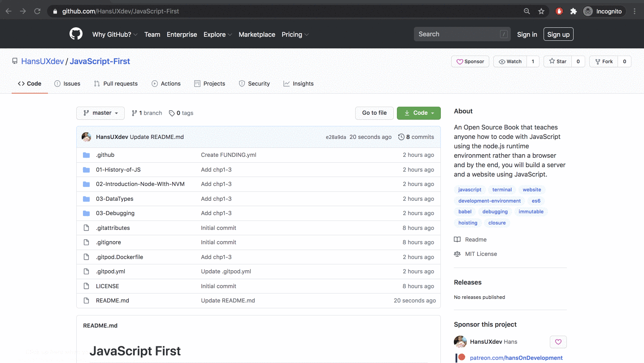Bookmark page with the star icon in address bar
The height and width of the screenshot is (363, 644).
click(x=541, y=11)
